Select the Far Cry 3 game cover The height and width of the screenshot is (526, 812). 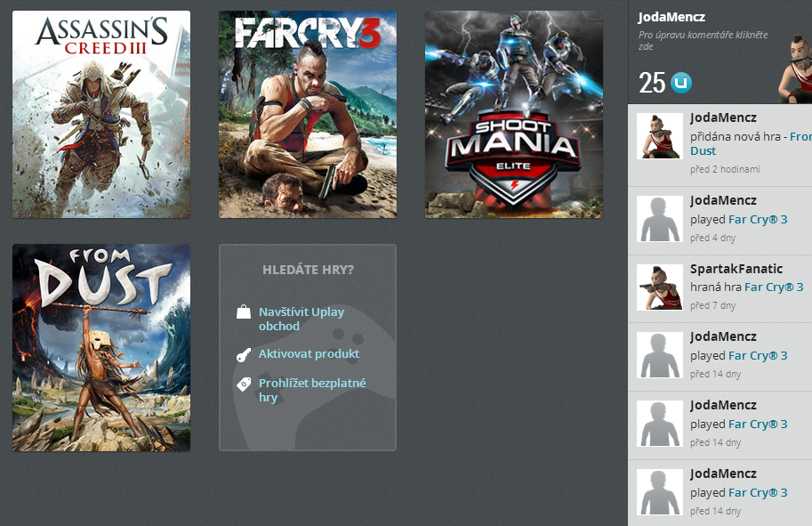(x=308, y=114)
